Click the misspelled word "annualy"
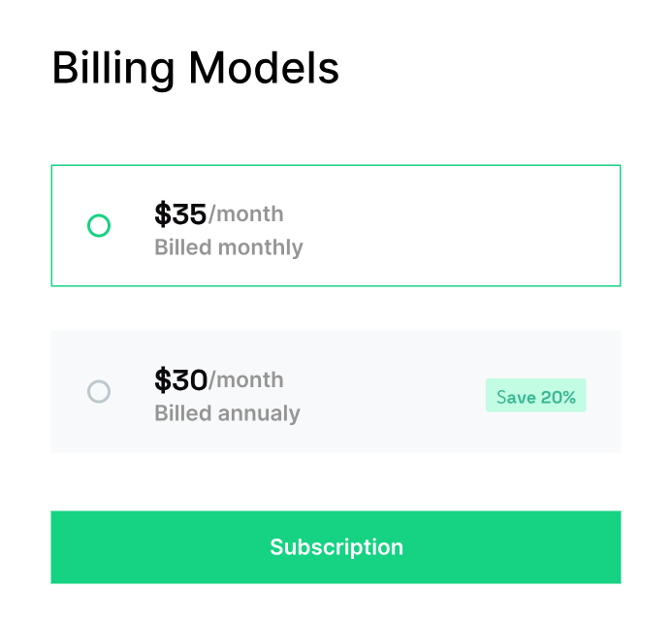This screenshot has height=623, width=672. pyautogui.click(x=259, y=413)
